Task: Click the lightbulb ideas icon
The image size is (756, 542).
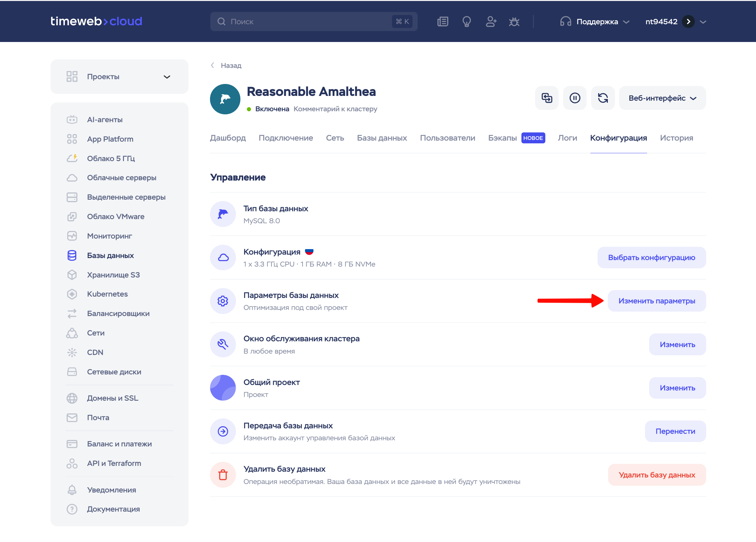Action: [466, 22]
